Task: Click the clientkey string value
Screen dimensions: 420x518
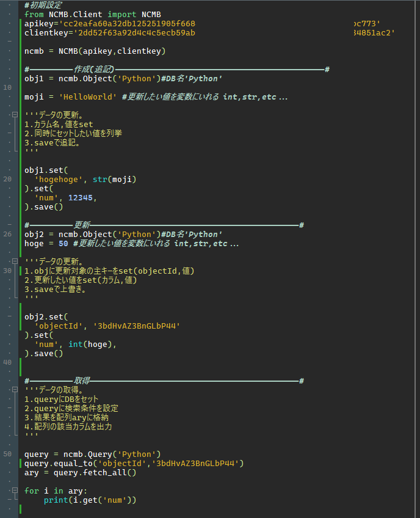Action: (234, 33)
